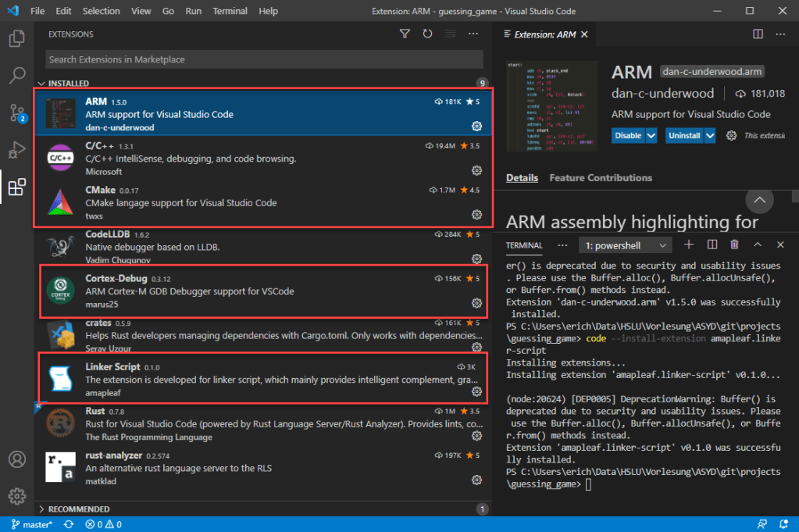Open manage settings for Cortex-Debug extension
799x532 pixels.
click(x=477, y=303)
